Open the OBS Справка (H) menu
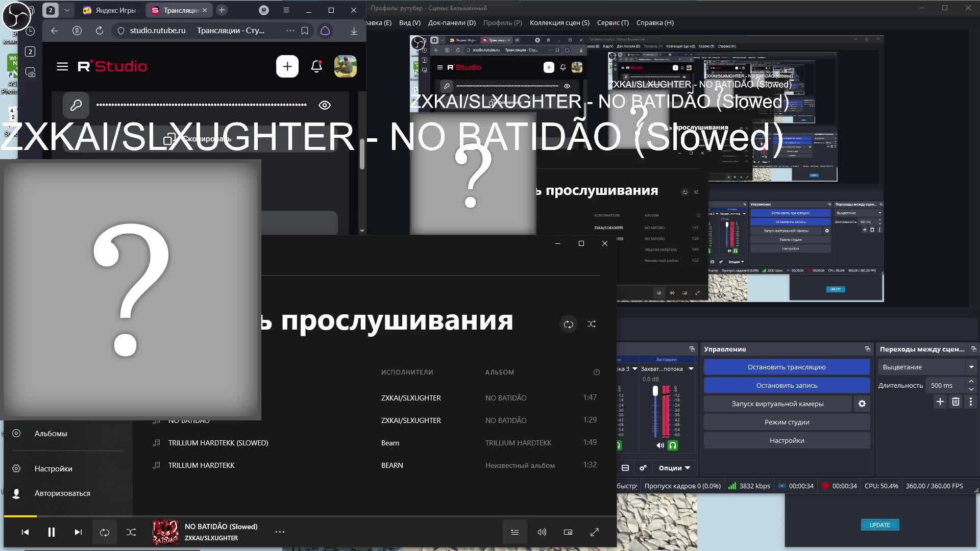Image resolution: width=980 pixels, height=551 pixels. tap(655, 22)
